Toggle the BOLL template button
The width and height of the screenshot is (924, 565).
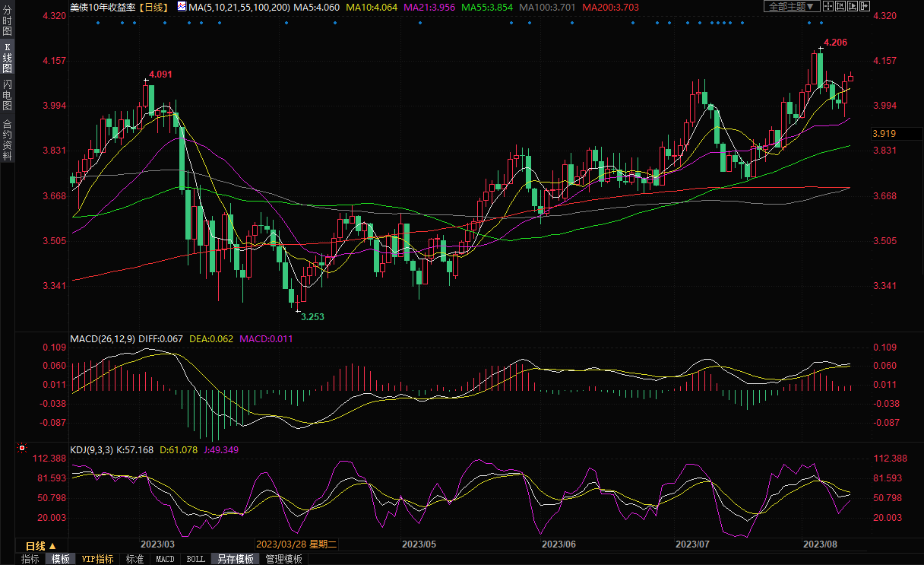[x=195, y=559]
